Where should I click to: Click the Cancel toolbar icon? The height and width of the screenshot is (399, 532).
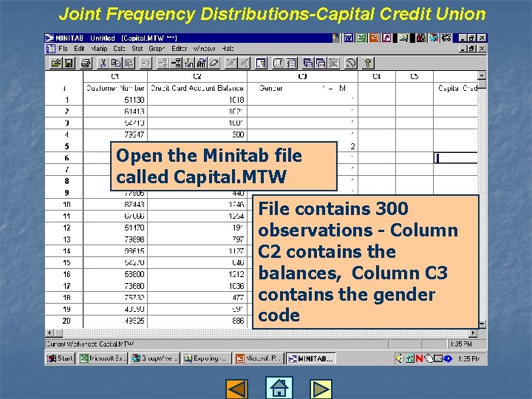[351, 63]
